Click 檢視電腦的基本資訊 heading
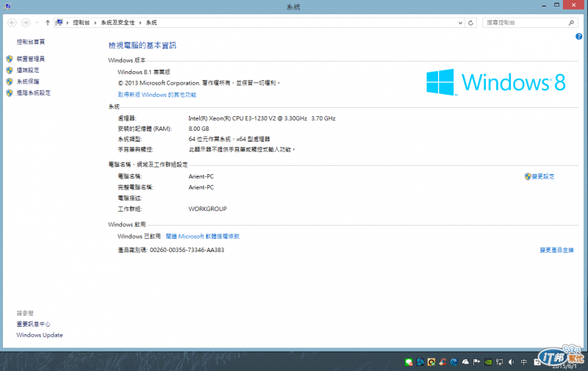The width and height of the screenshot is (588, 371). click(142, 46)
